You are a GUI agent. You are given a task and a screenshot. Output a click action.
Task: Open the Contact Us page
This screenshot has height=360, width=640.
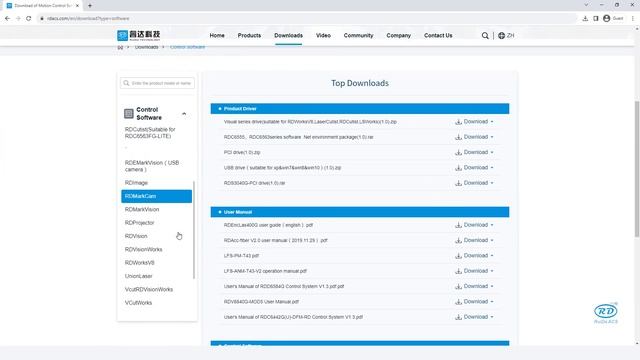[438, 36]
